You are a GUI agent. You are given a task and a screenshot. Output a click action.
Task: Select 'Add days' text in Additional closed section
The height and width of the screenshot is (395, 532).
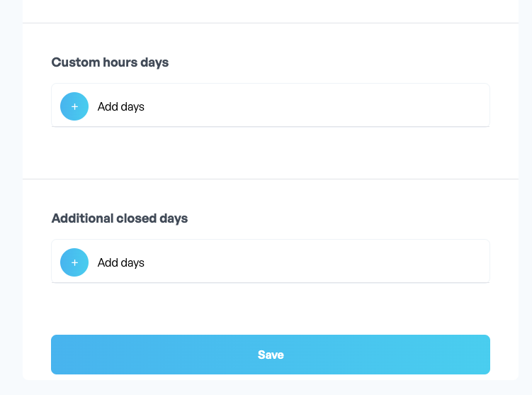(x=121, y=262)
